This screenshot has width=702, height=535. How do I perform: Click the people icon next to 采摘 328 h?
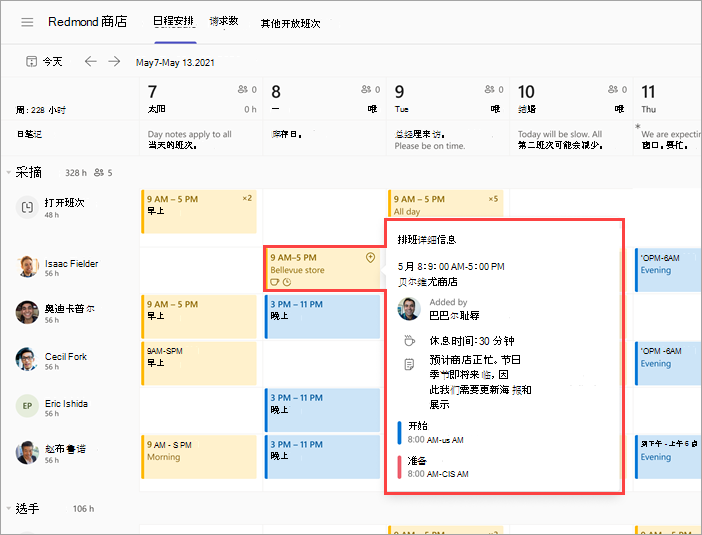pyautogui.click(x=99, y=172)
